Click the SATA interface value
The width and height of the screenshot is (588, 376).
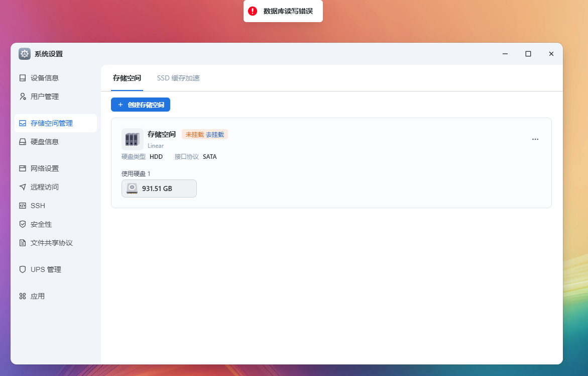pyautogui.click(x=209, y=157)
